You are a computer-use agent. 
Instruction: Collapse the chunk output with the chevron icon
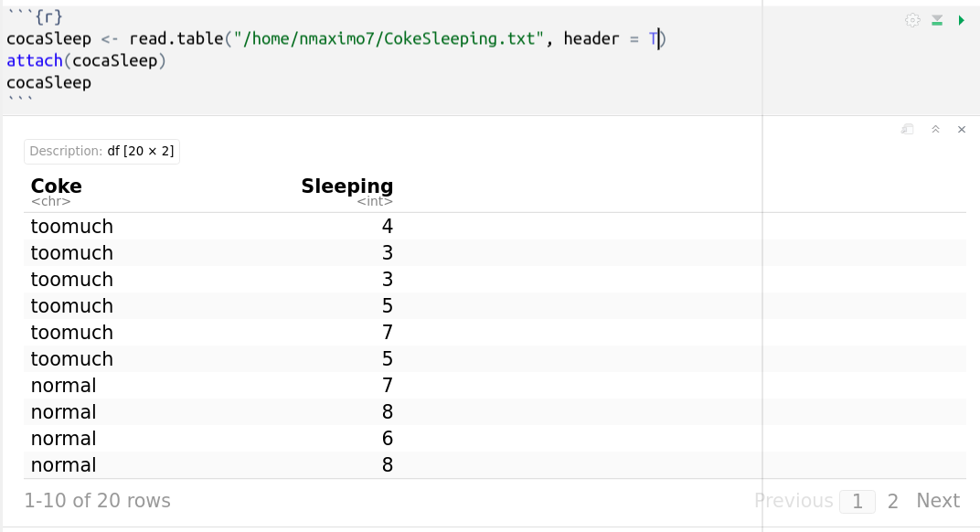pyautogui.click(x=934, y=129)
